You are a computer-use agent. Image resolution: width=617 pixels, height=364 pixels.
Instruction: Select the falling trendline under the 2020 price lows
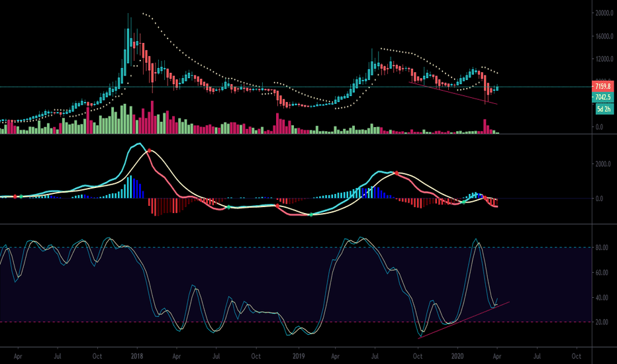point(453,93)
